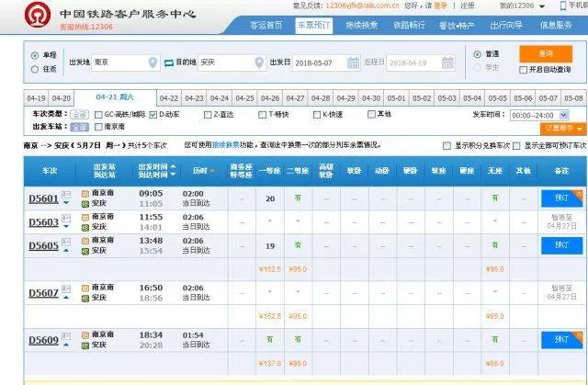
Task: Click the 注册 register link
Action: (467, 6)
